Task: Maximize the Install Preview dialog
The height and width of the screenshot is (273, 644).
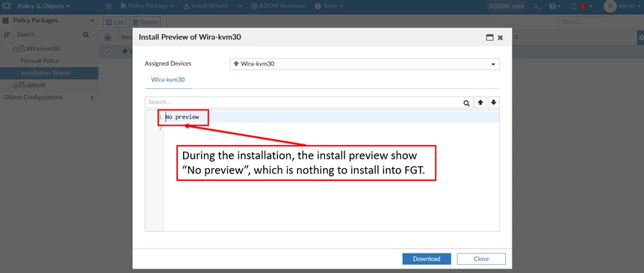Action: pos(489,37)
